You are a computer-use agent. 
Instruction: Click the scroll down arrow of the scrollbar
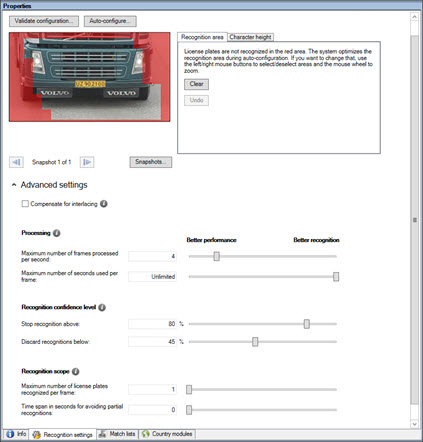point(414,424)
